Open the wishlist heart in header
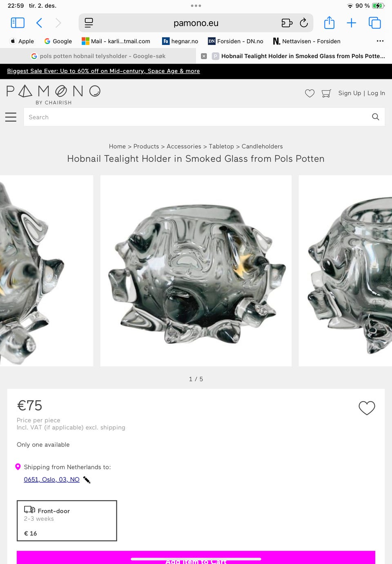The height and width of the screenshot is (564, 392). click(310, 93)
